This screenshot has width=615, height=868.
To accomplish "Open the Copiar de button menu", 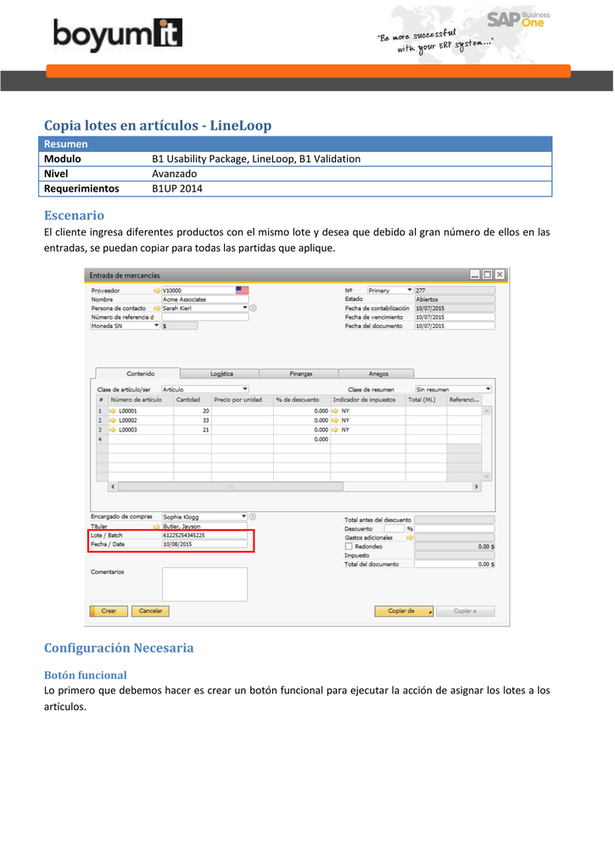I will 430,611.
